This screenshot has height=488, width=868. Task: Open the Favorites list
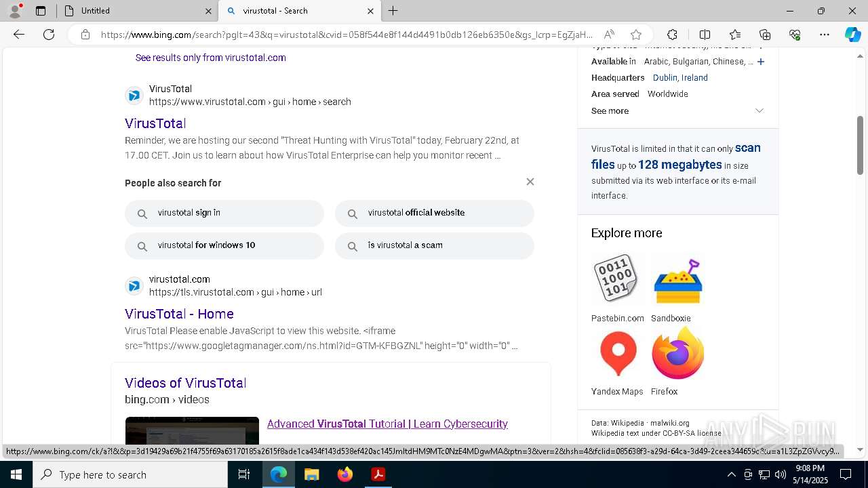click(735, 35)
